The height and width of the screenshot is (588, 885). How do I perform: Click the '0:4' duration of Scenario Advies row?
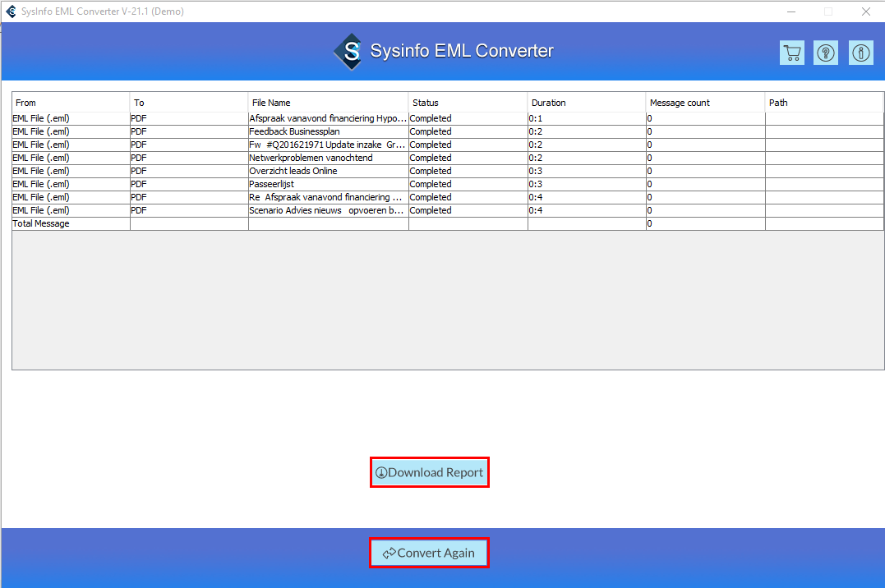[x=587, y=210]
